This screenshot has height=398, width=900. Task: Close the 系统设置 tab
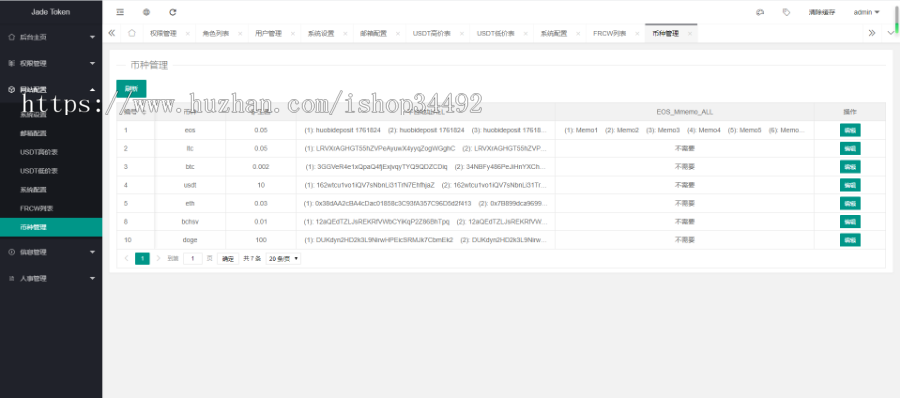pos(345,34)
